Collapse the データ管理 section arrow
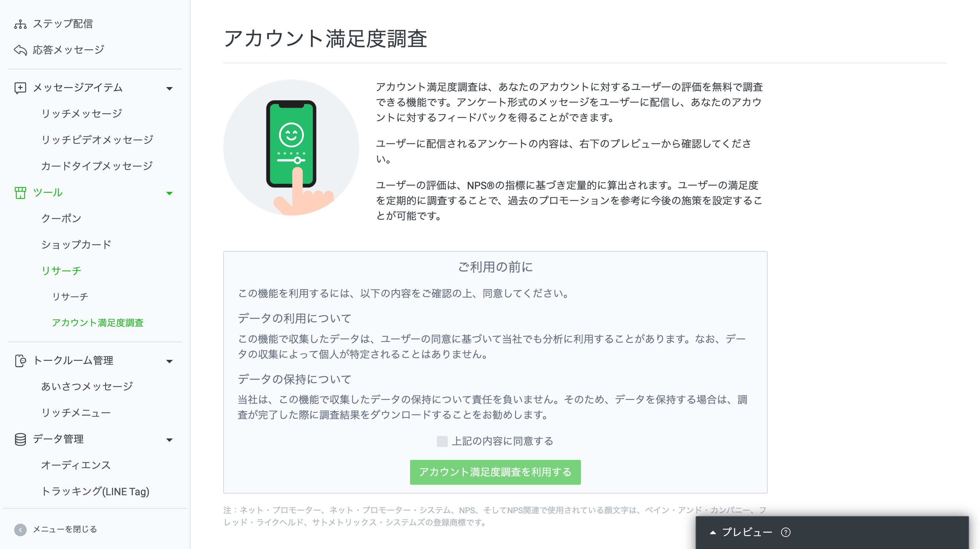This screenshot has height=549, width=980. (x=169, y=440)
